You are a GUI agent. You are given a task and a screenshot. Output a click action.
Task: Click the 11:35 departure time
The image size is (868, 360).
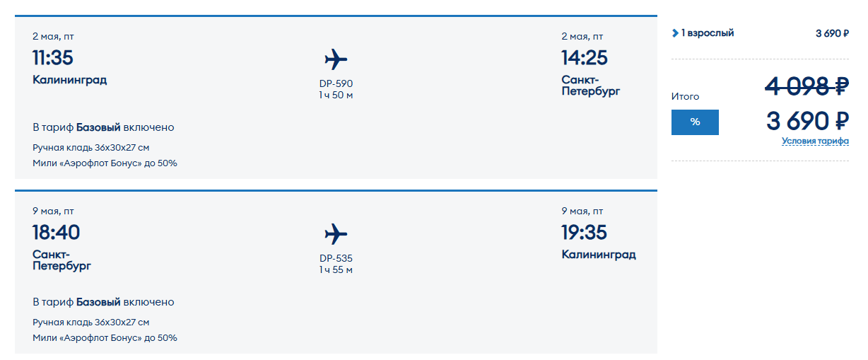(53, 57)
